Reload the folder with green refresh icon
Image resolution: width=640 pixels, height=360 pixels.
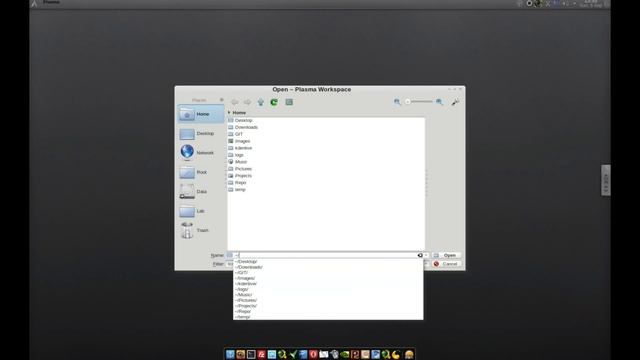click(x=274, y=102)
